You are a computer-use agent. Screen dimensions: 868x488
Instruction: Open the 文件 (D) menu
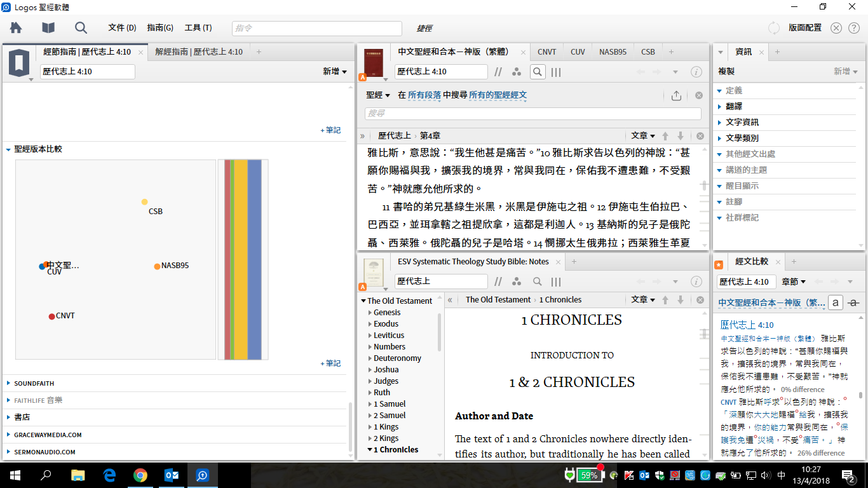(123, 28)
